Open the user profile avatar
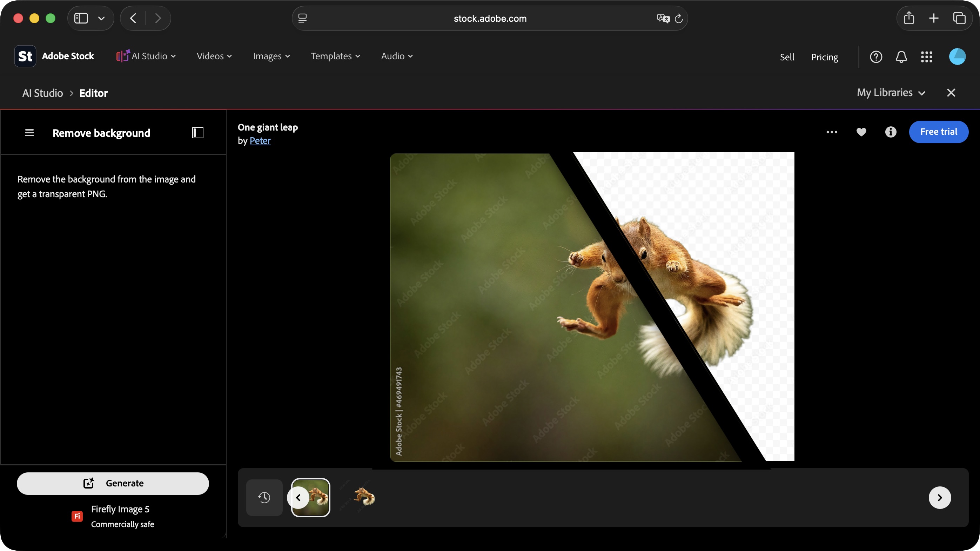Viewport: 980px width, 551px height. pyautogui.click(x=957, y=57)
